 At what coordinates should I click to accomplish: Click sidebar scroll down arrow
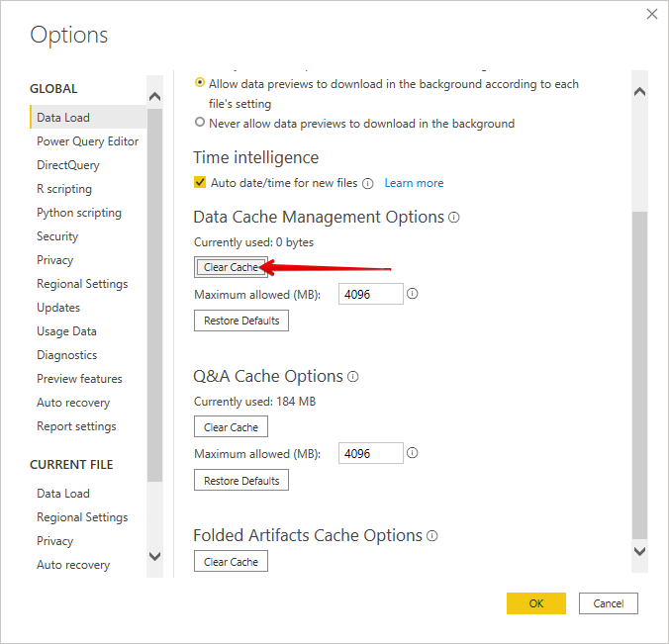pyautogui.click(x=154, y=556)
